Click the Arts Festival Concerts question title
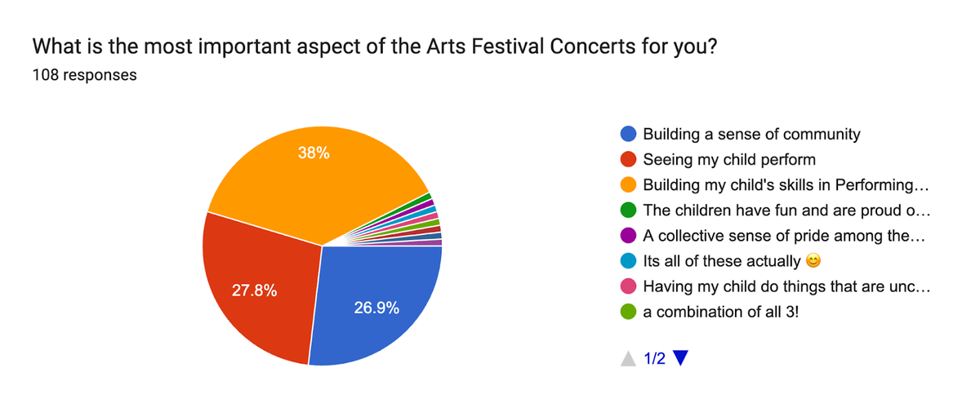 click(x=375, y=47)
